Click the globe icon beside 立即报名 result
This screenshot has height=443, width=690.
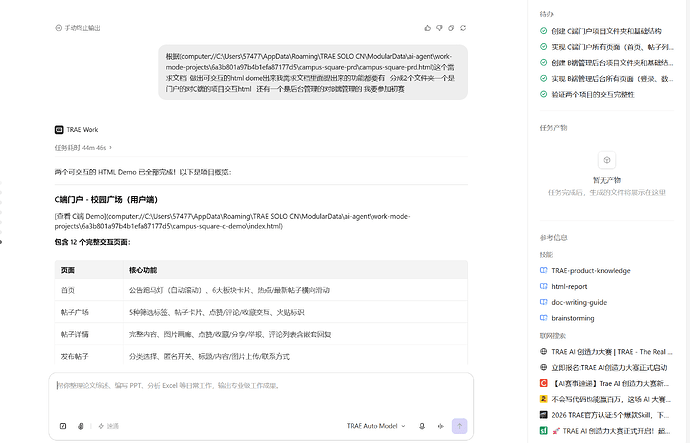pyautogui.click(x=543, y=367)
